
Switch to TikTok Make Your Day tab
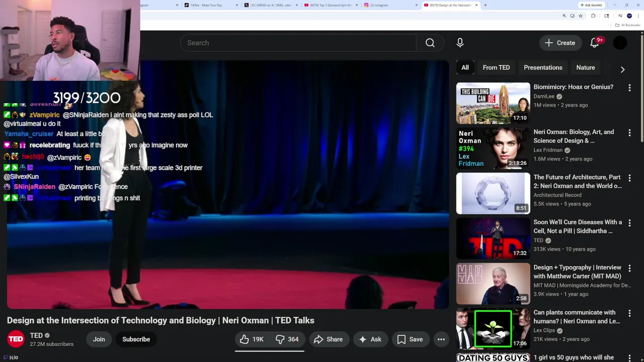(x=210, y=5)
